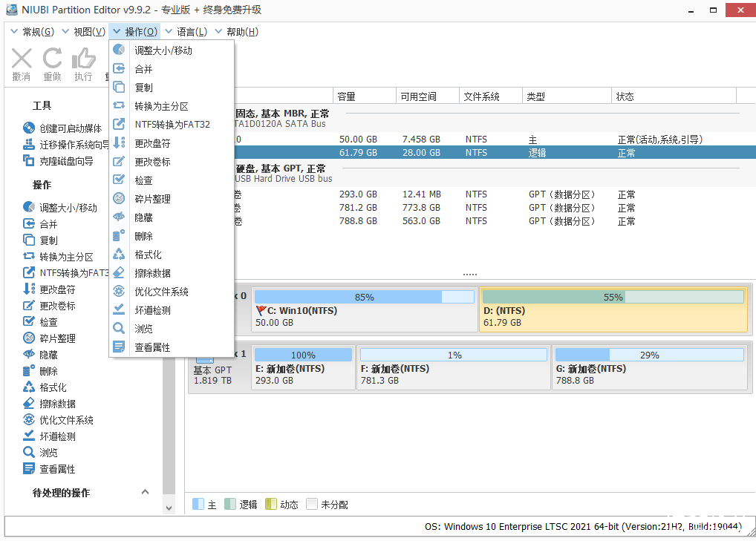Click the sidebar 检查 icon
Image resolution: width=756 pixels, height=541 pixels.
(29, 321)
